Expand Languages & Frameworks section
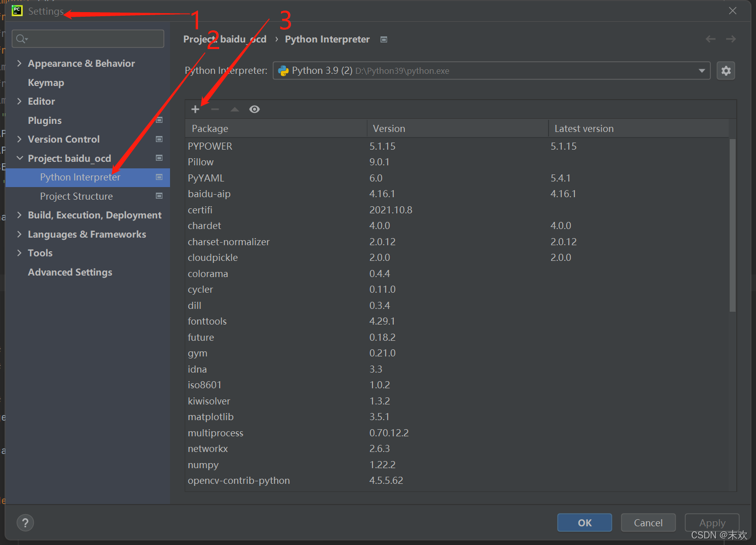Viewport: 756px width, 545px height. tap(19, 234)
